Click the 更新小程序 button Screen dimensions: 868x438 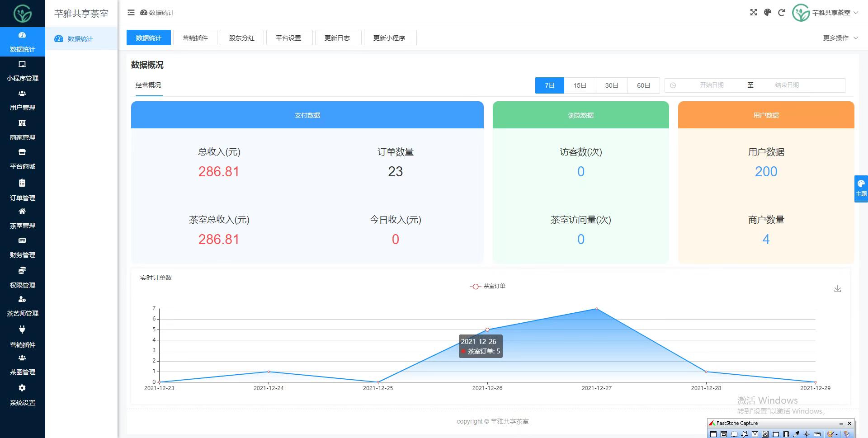pyautogui.click(x=389, y=38)
